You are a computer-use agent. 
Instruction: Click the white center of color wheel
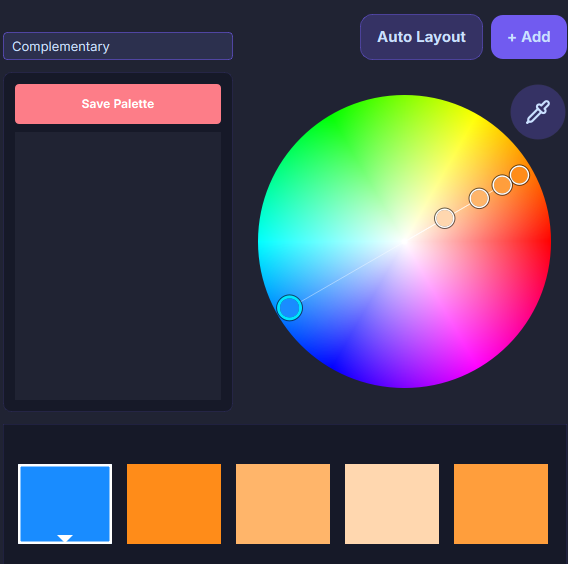point(404,241)
